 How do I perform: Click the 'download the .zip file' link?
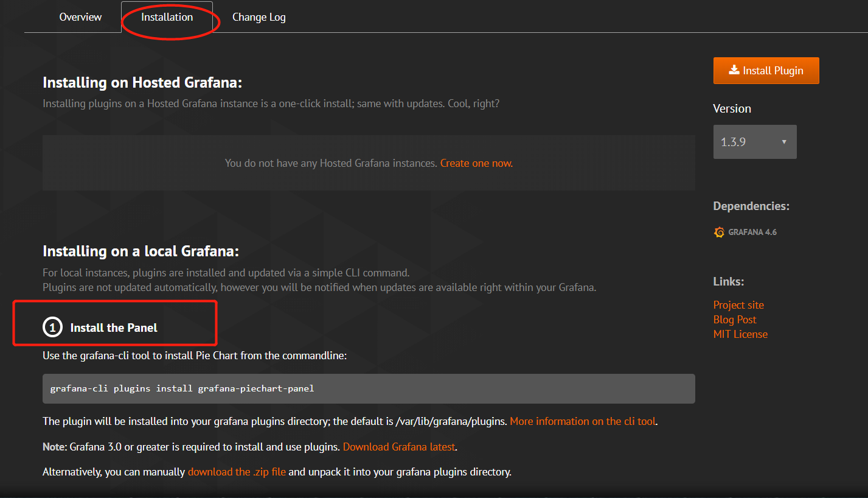coord(237,472)
